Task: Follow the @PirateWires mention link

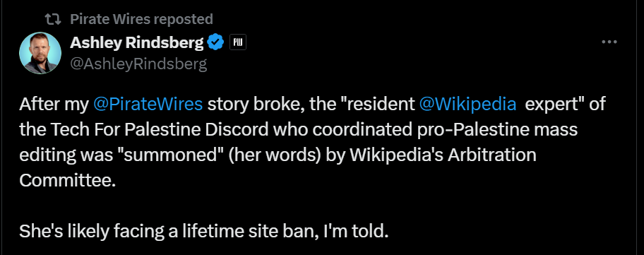Action: click(148, 105)
